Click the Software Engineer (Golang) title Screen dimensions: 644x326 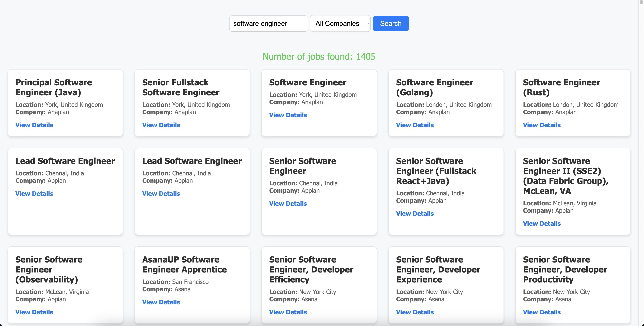tap(434, 87)
